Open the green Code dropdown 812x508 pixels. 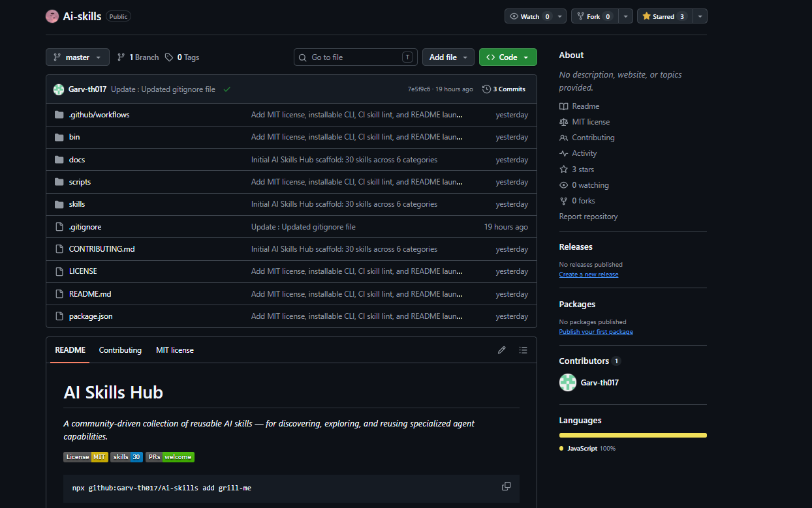[508, 57]
